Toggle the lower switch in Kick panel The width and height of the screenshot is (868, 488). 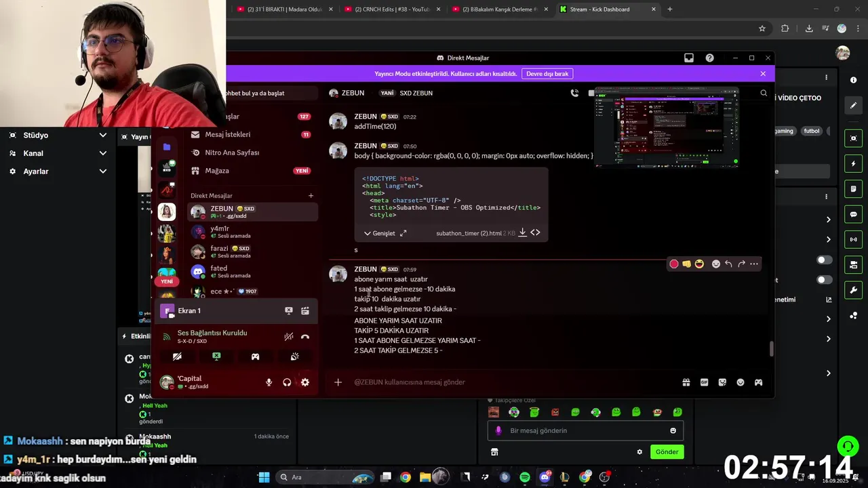(825, 280)
